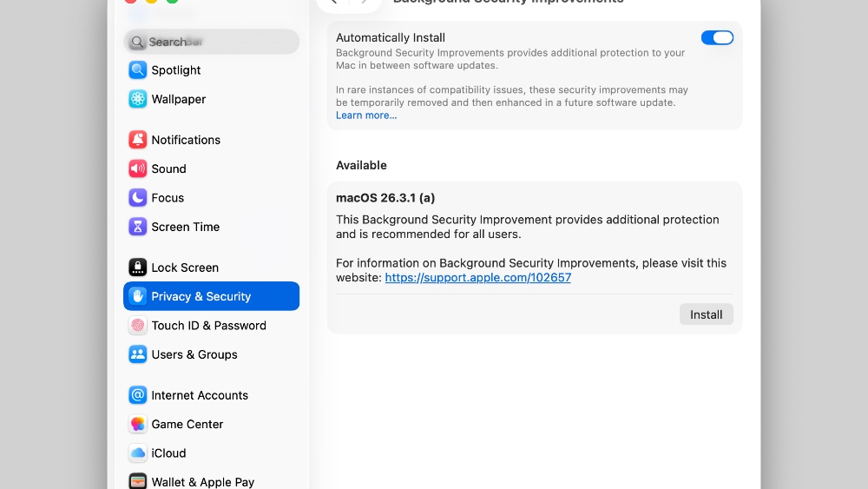Screen dimensions: 868x489
Task: Go back using the back chevron
Action: [334, 3]
